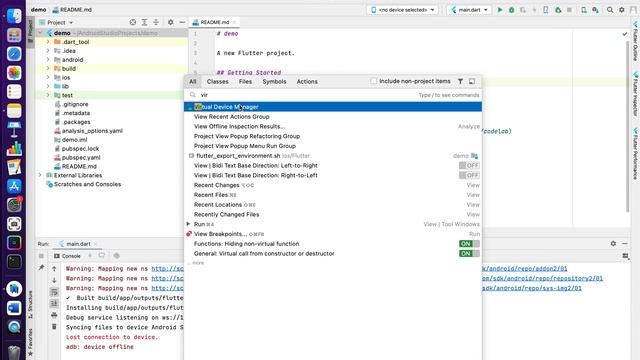Screen dimensions: 640x360
Task: Click down-arrow stack trace icon in console
Action: (x=54, y=280)
